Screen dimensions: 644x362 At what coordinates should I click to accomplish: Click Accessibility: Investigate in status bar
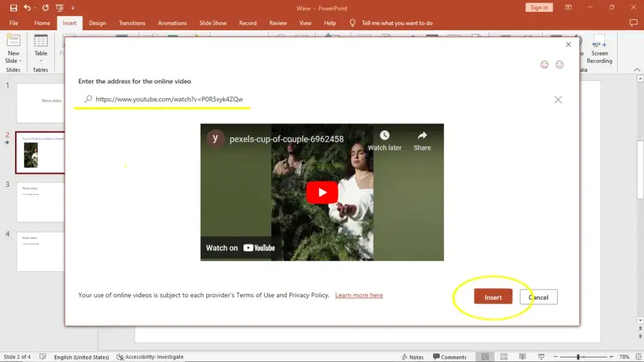click(x=150, y=357)
